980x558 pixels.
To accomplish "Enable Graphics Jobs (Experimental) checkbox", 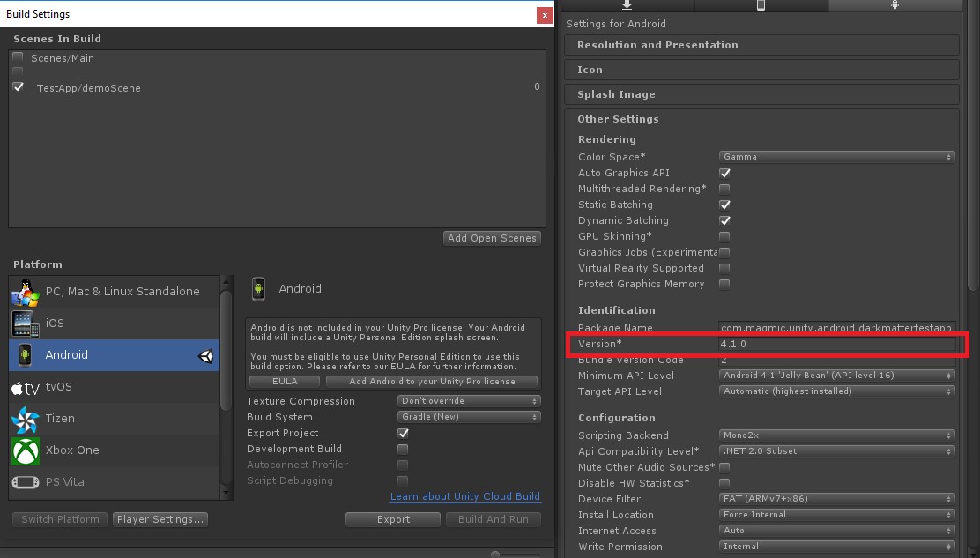I will (725, 252).
